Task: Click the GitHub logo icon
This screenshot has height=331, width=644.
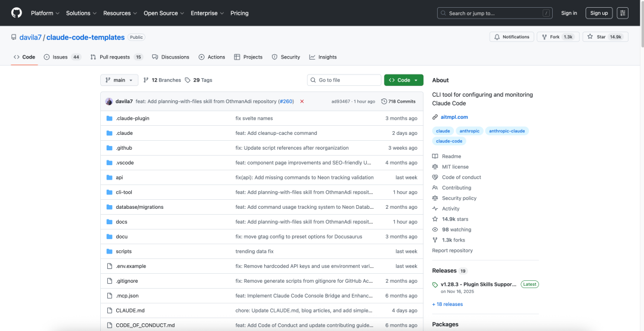Action: [16, 13]
